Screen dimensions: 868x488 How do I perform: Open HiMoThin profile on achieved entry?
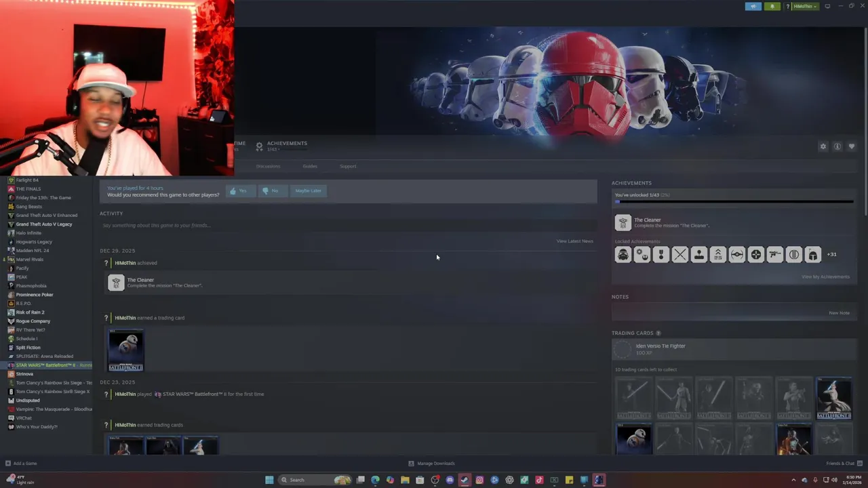(x=125, y=263)
